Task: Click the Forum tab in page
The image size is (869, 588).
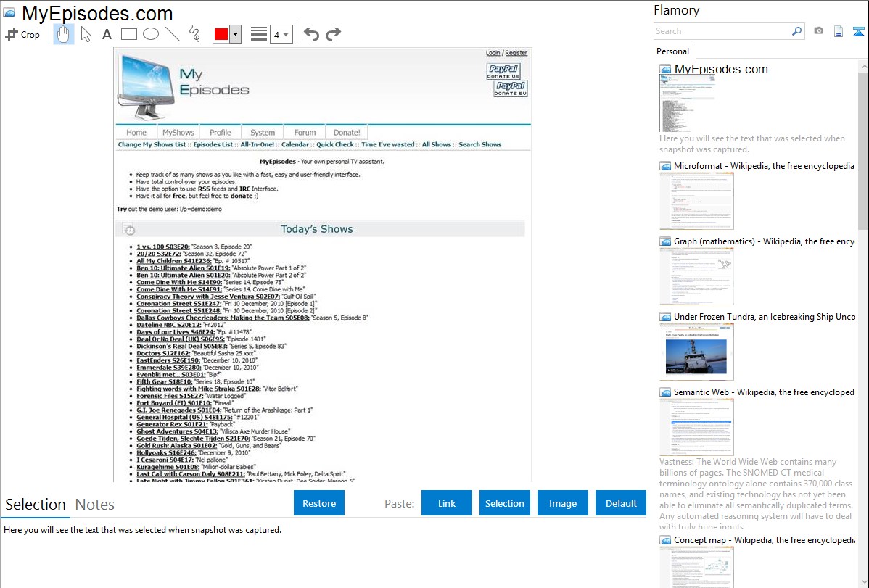Action: (305, 133)
